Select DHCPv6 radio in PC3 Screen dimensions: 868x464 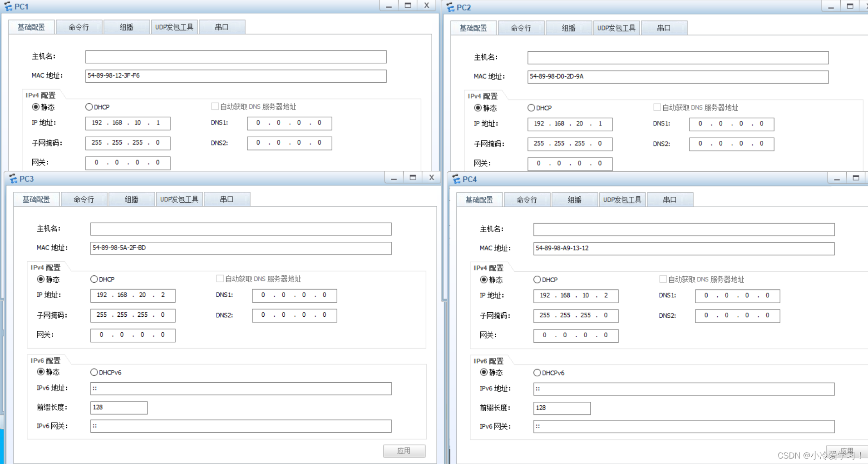pos(94,372)
